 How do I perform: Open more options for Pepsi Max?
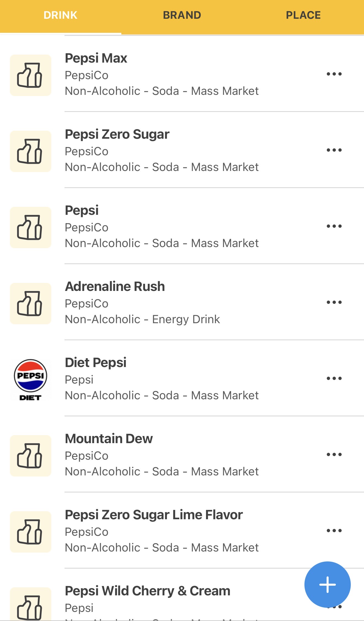point(334,74)
